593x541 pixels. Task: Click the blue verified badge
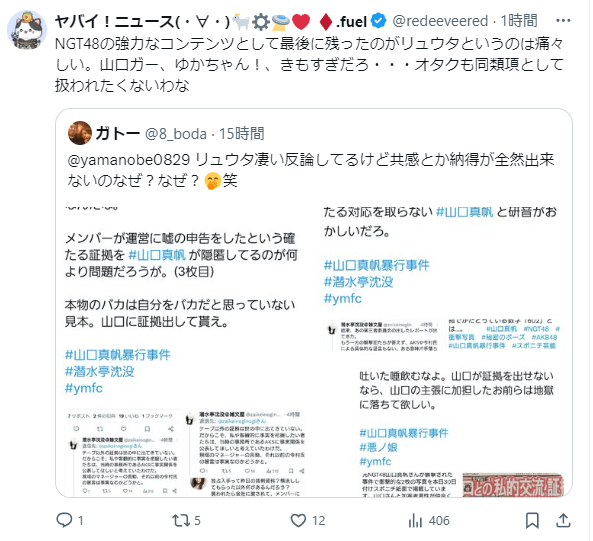coord(379,21)
